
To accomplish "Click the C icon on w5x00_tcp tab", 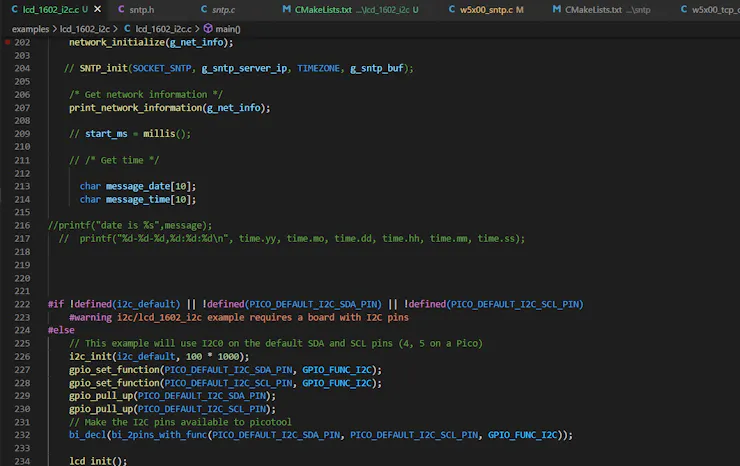I will [684, 9].
